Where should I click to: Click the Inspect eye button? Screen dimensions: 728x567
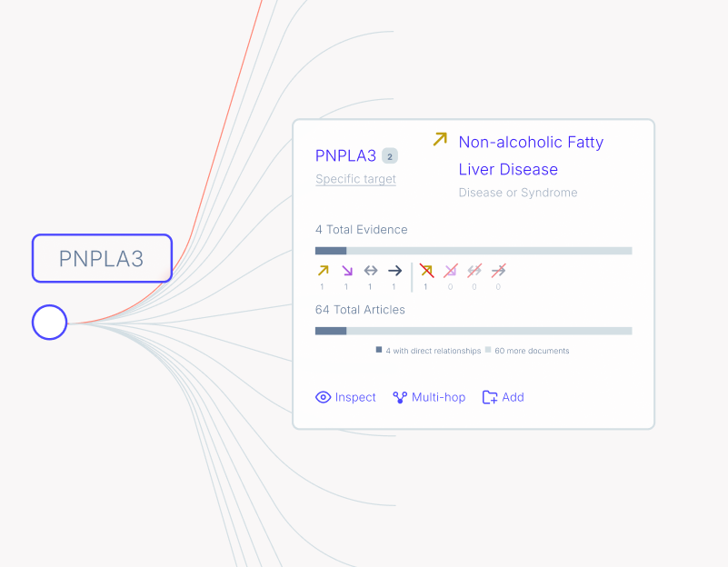(345, 397)
